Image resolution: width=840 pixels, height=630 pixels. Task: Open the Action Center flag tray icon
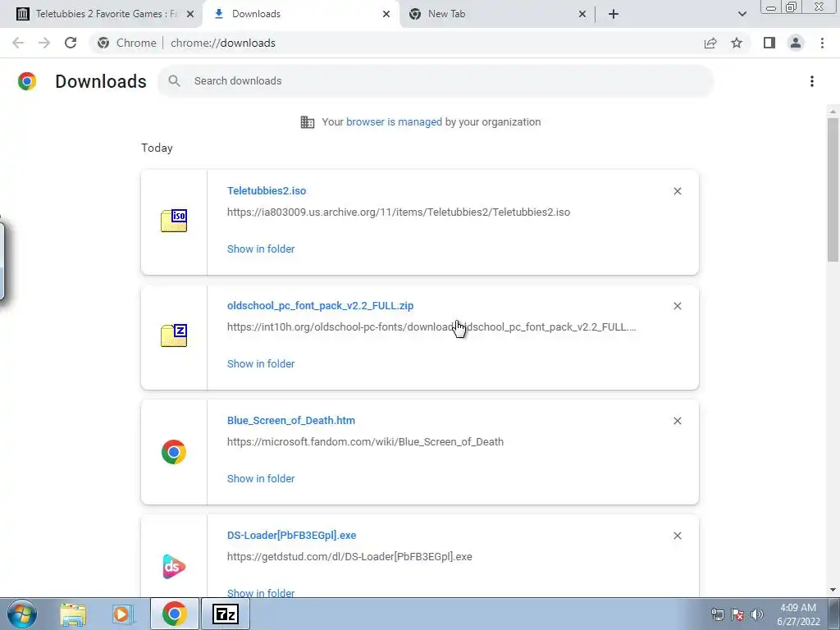click(x=737, y=614)
